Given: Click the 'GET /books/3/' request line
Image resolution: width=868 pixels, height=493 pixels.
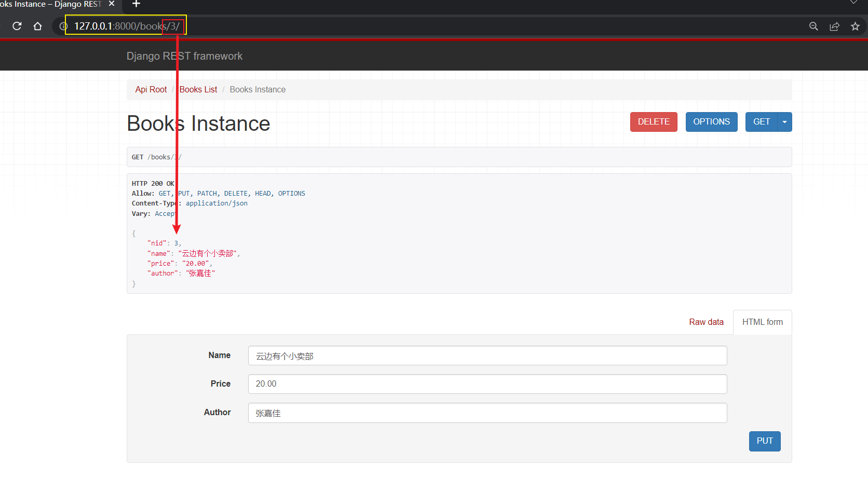Looking at the screenshot, I should (157, 157).
